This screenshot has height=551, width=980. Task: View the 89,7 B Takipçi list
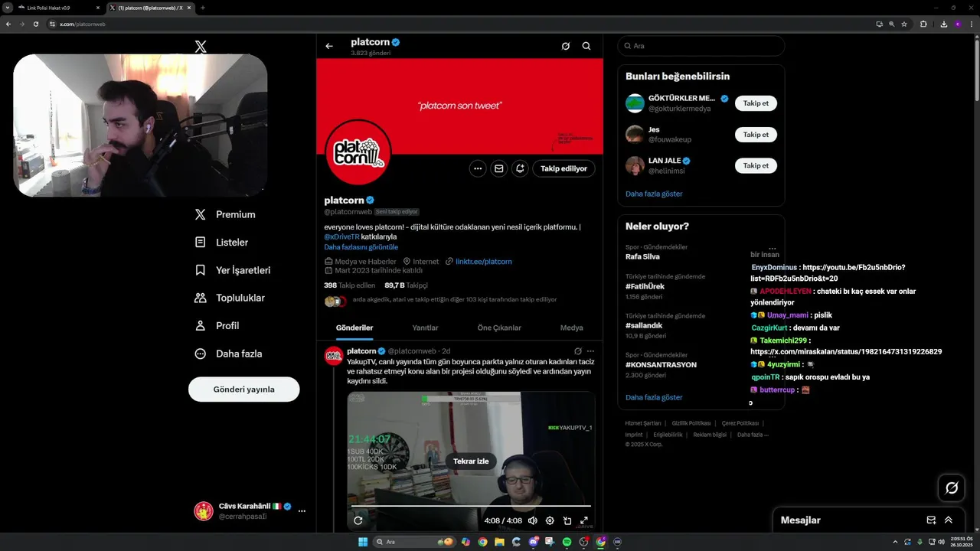coord(406,285)
